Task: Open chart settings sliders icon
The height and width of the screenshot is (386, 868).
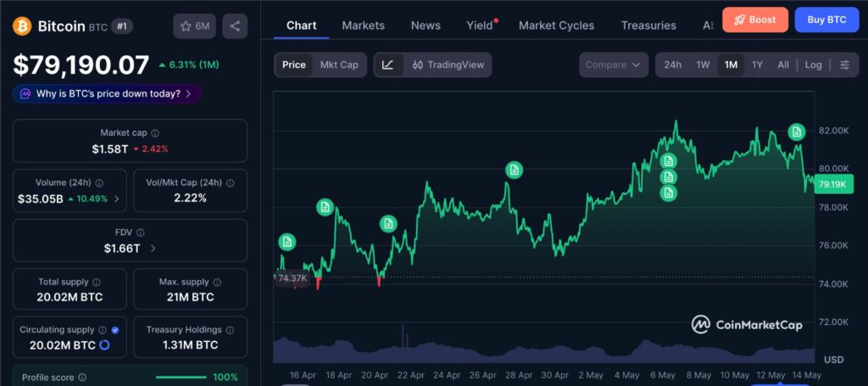Action: click(x=844, y=64)
